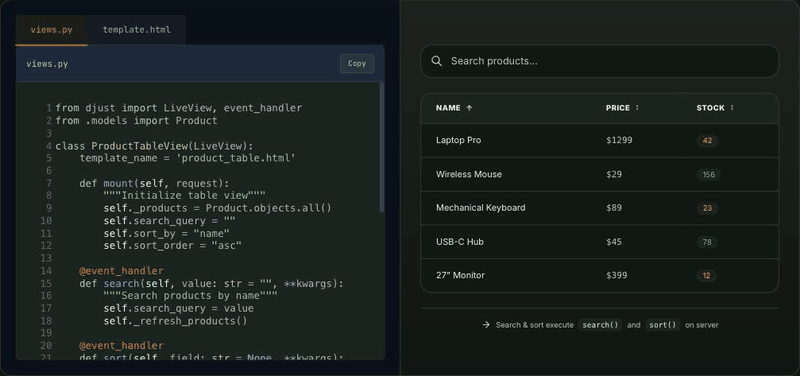Open the template.html tab
The height and width of the screenshot is (376, 800).
137,30
